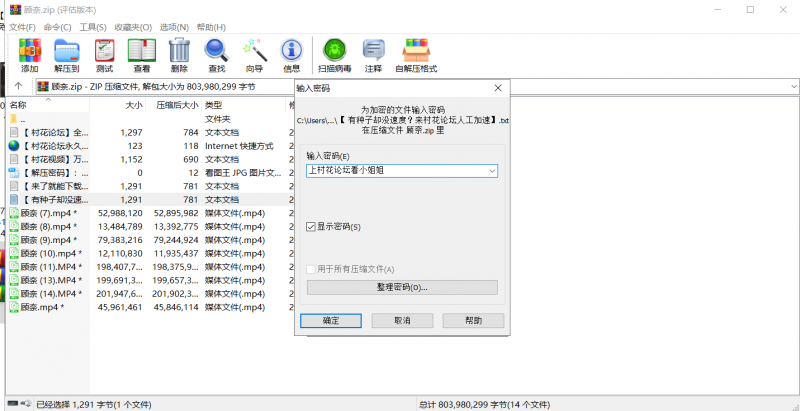Click the up-one-level arrow beside the address bar

pos(18,86)
